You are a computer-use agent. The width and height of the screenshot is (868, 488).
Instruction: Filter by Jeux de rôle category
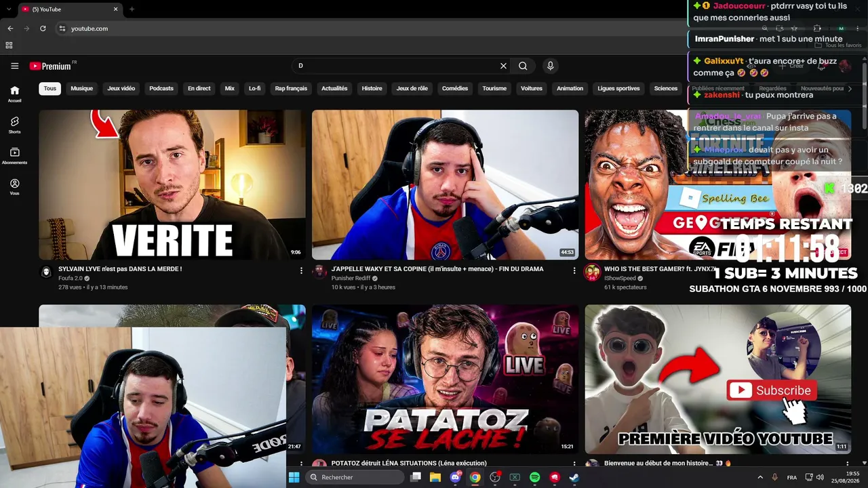pyautogui.click(x=412, y=88)
